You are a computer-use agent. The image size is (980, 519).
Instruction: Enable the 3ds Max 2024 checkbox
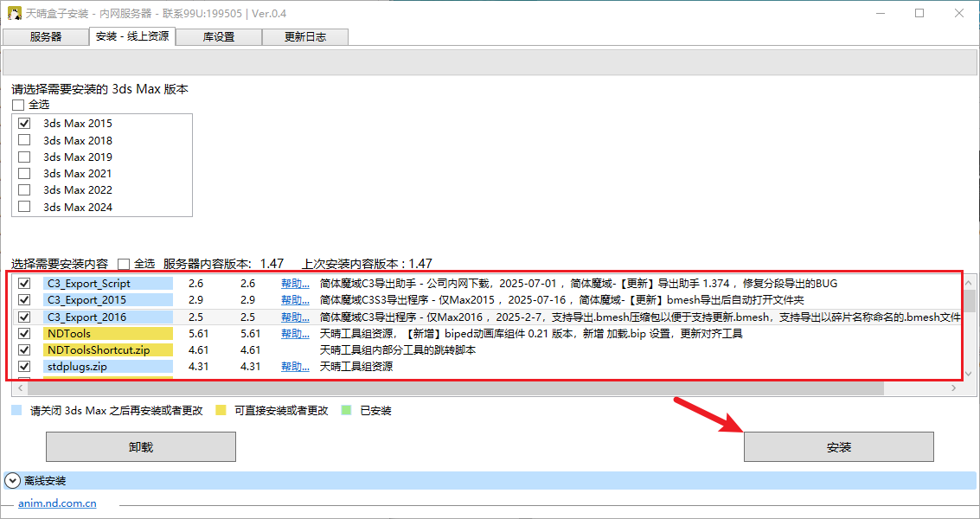click(24, 207)
